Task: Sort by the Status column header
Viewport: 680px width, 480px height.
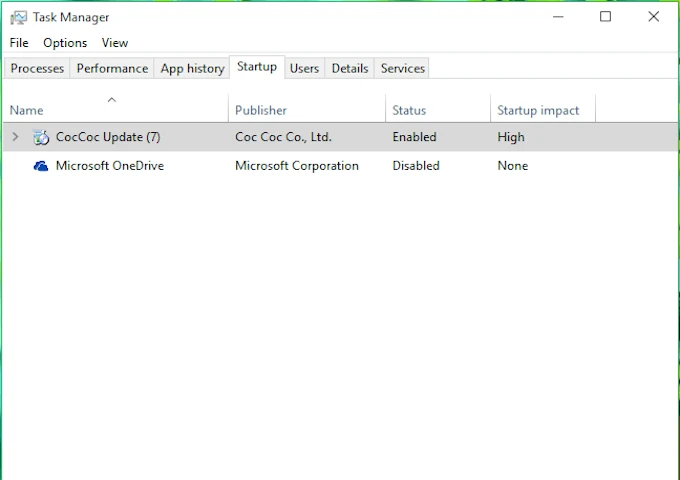Action: click(x=438, y=110)
